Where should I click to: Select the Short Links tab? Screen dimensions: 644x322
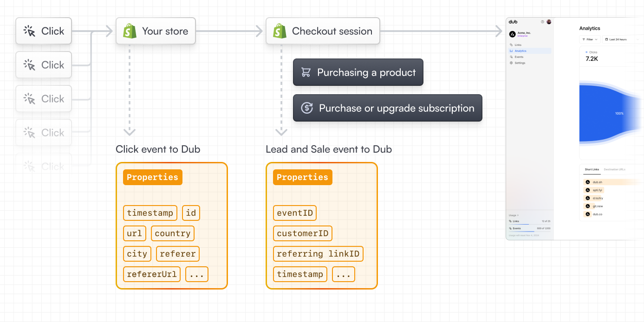592,169
